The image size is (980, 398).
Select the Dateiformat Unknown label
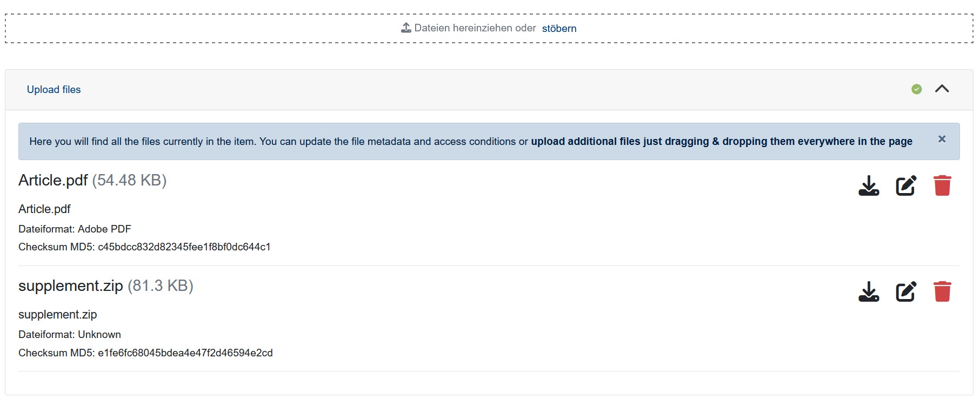(70, 334)
